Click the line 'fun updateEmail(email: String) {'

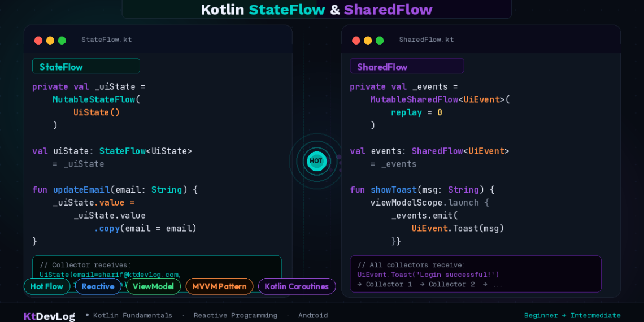tap(115, 190)
